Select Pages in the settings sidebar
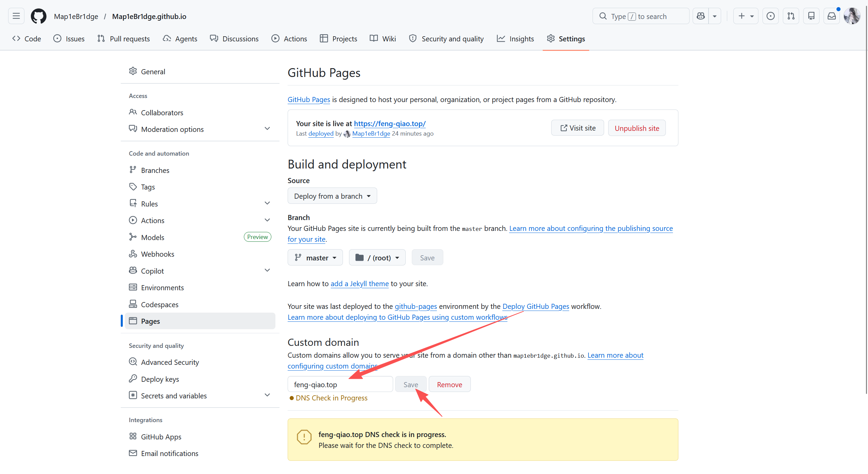 click(200, 321)
